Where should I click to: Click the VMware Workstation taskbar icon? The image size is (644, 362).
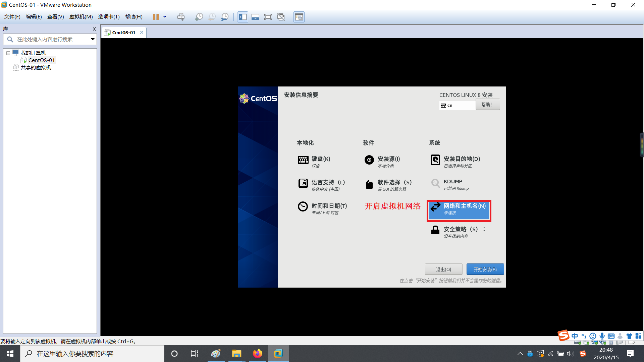(x=278, y=354)
